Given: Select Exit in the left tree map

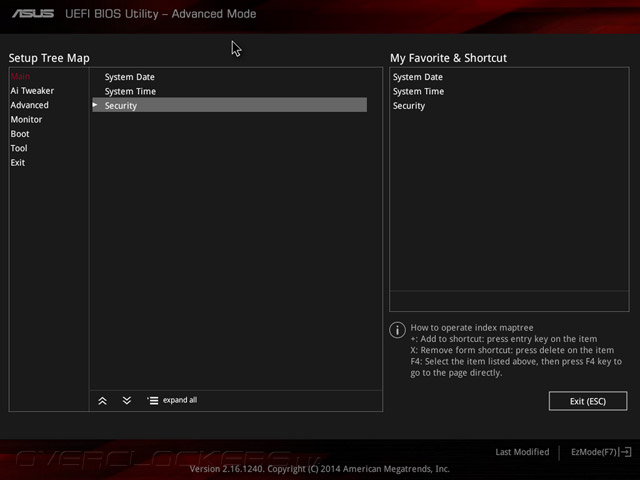Looking at the screenshot, I should pos(18,162).
